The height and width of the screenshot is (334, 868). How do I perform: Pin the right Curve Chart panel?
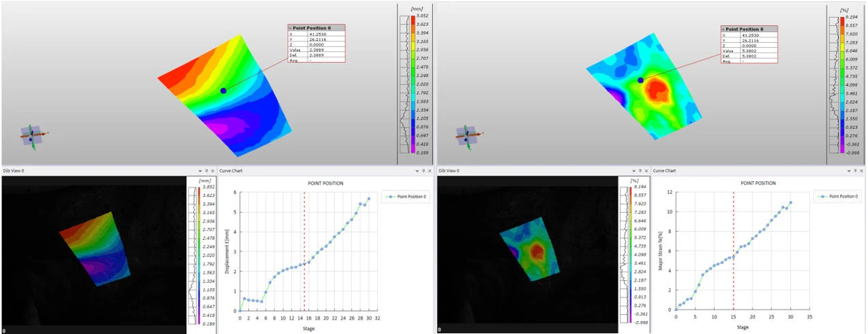tap(855, 170)
